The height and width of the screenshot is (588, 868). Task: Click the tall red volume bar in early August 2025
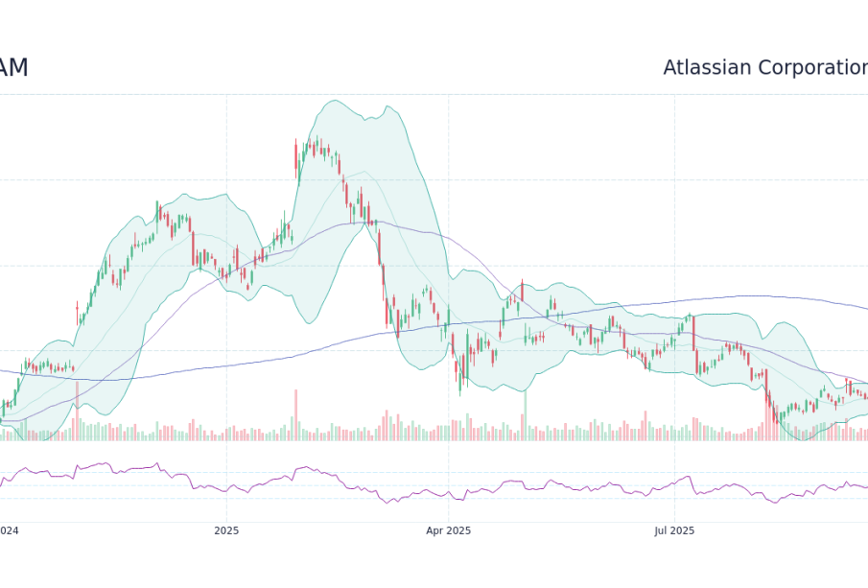[766, 409]
